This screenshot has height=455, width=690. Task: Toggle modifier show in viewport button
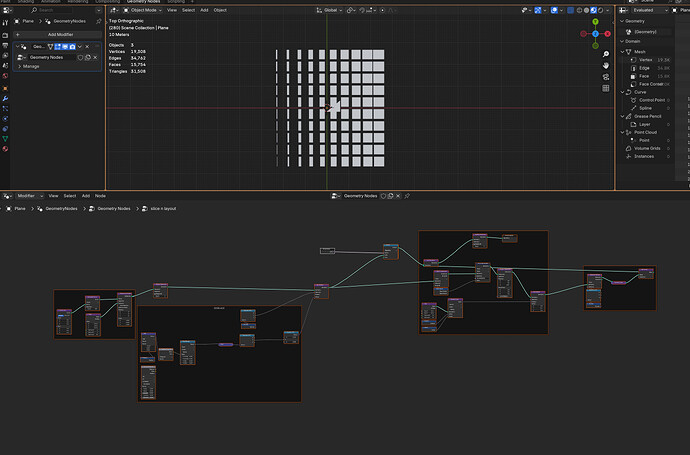[65, 47]
